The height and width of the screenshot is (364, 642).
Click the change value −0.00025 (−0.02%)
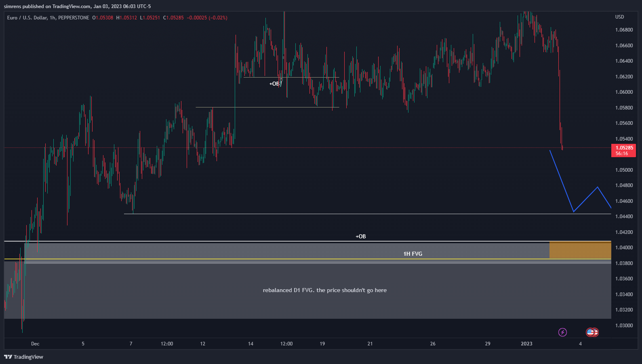point(207,18)
